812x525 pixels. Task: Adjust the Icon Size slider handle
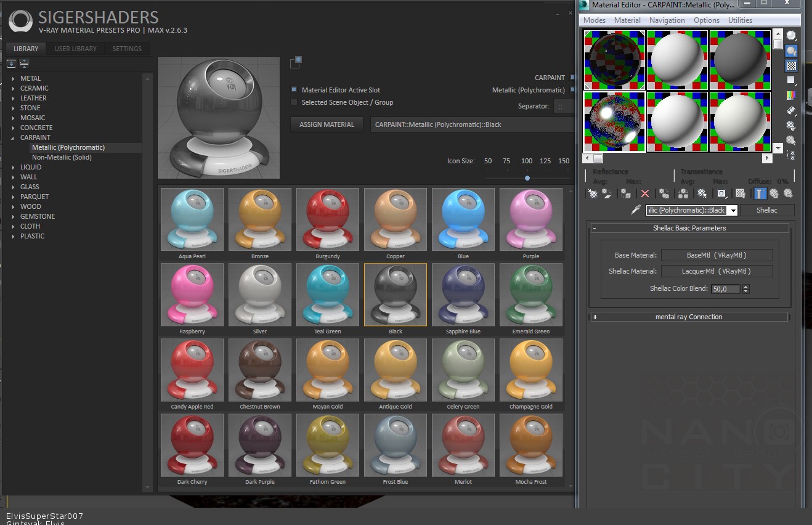(x=527, y=178)
